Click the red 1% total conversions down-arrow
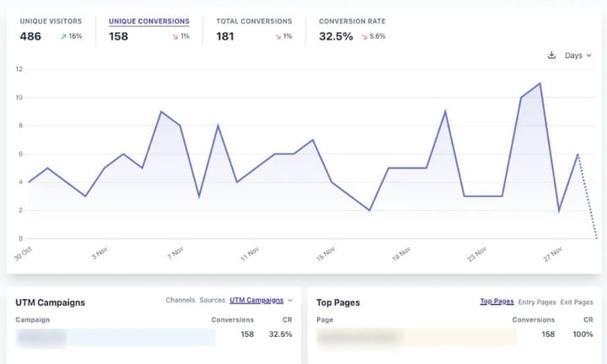Screen dimensions: 607x364 (278, 36)
